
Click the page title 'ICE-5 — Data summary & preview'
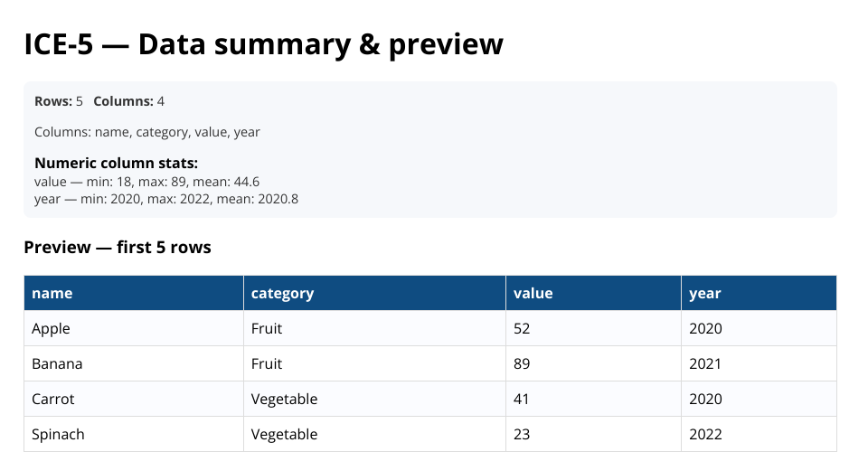click(263, 43)
